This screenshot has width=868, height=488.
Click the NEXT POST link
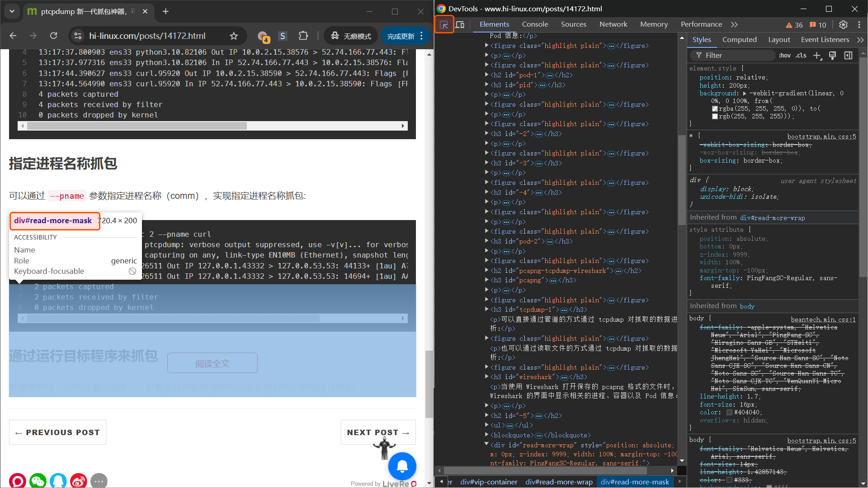pos(378,432)
